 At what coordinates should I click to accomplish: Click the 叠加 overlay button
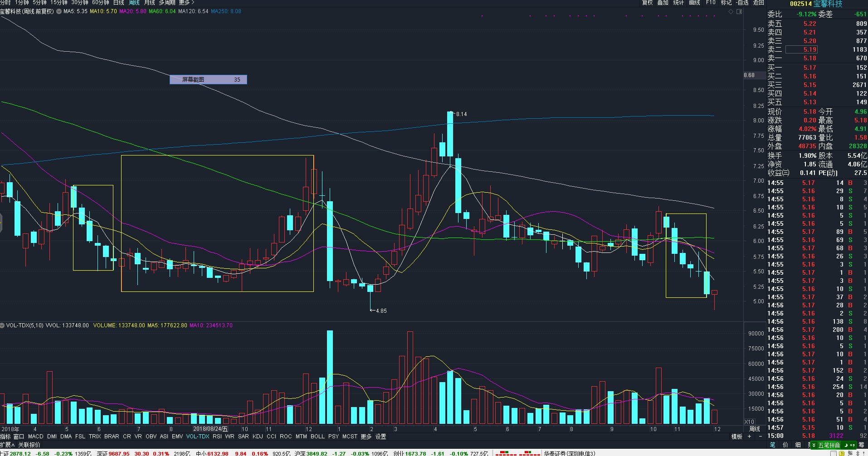click(663, 3)
